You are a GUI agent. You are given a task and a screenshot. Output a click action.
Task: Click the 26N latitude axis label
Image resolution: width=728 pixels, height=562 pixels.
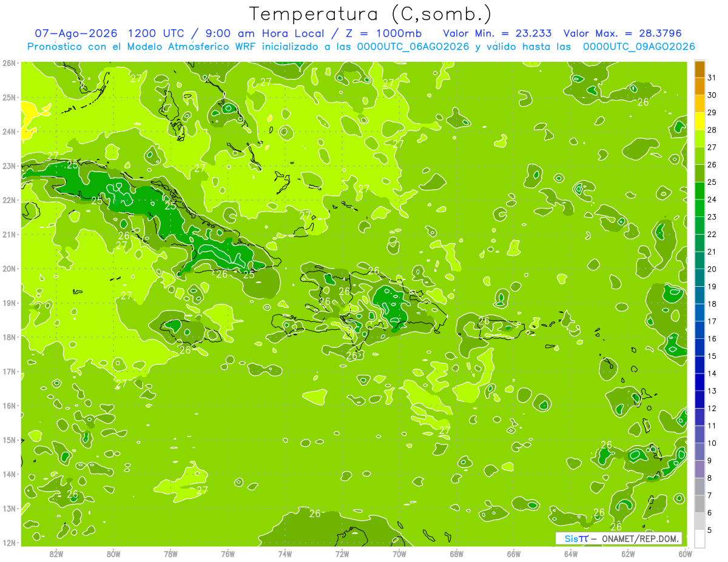pyautogui.click(x=9, y=63)
